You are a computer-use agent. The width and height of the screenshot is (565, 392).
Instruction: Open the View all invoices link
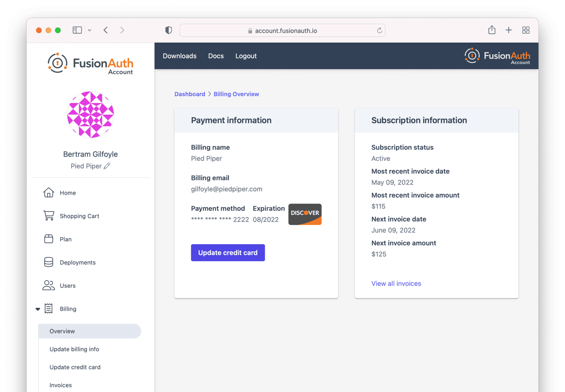click(396, 284)
